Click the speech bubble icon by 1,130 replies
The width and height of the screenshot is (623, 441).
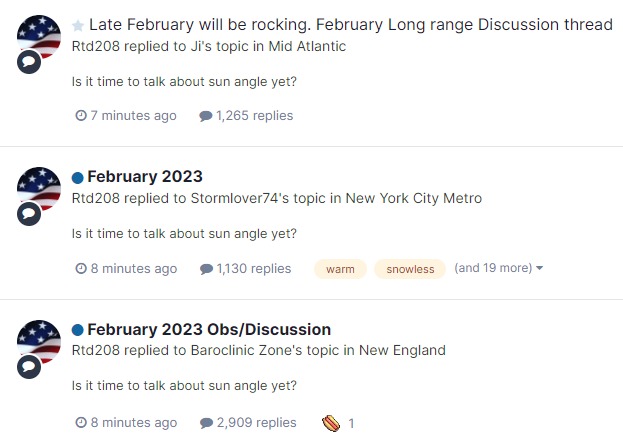point(206,269)
